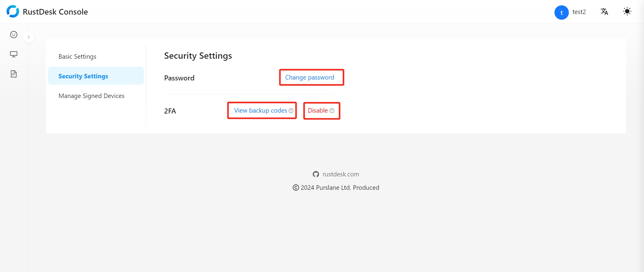
Task: Click the RustDesk Console title text
Action: click(x=55, y=12)
